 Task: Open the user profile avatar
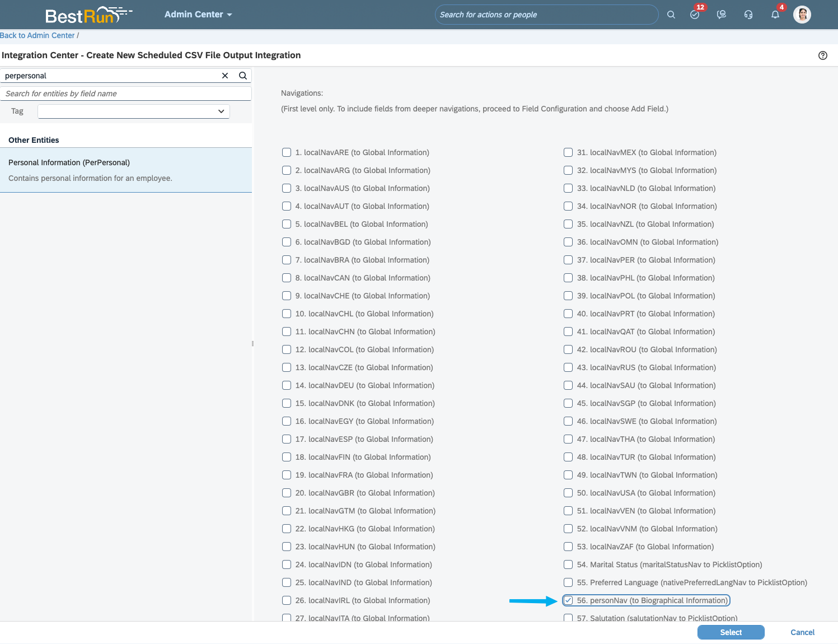tap(802, 15)
